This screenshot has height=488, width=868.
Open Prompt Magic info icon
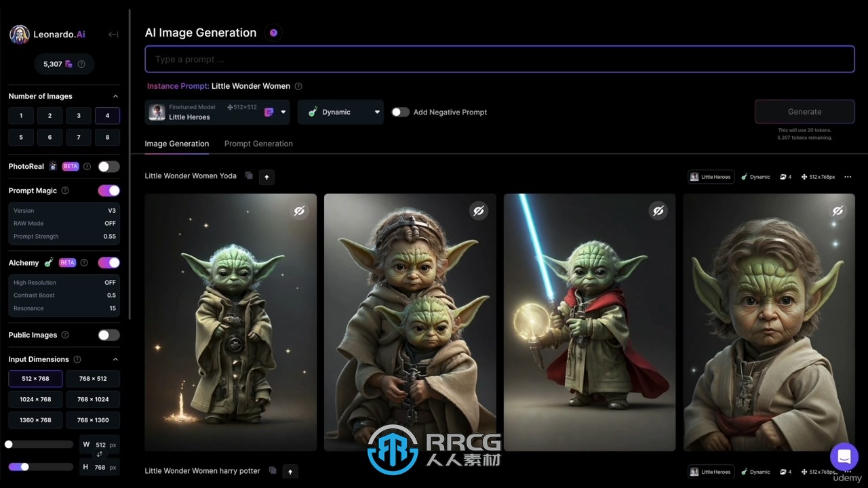click(65, 190)
